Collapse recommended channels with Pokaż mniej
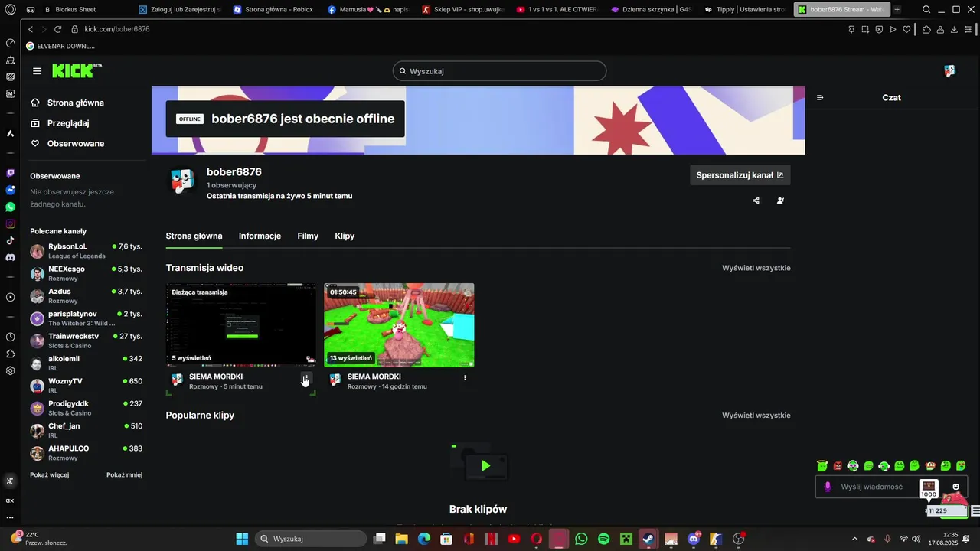980x551 pixels. (x=124, y=474)
